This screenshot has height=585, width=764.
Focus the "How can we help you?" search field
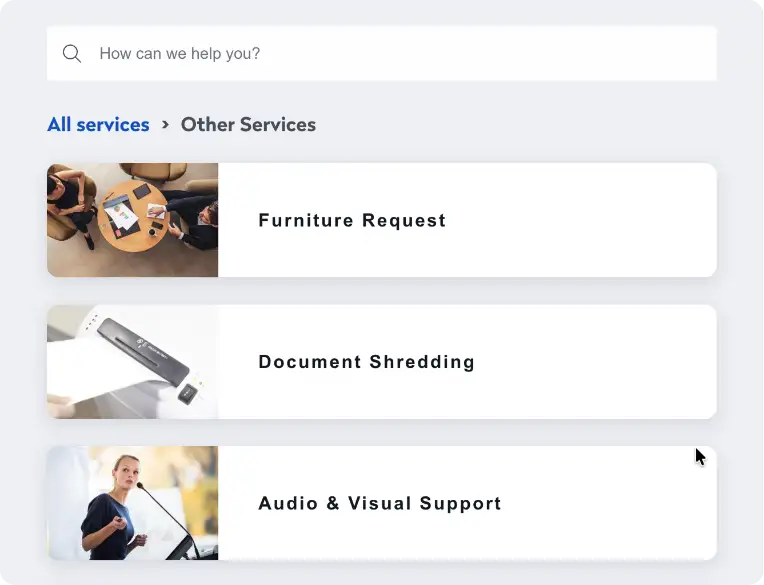[400, 54]
